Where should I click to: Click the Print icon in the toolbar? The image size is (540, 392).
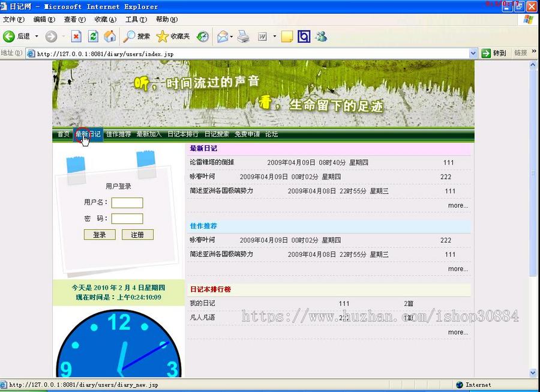point(242,37)
